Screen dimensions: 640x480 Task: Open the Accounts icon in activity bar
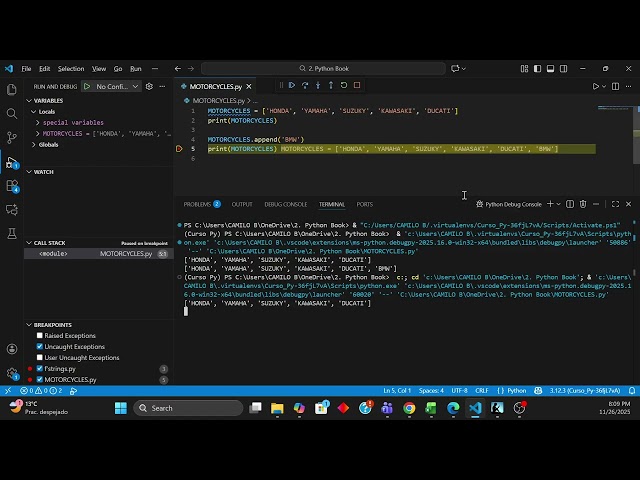(12, 349)
